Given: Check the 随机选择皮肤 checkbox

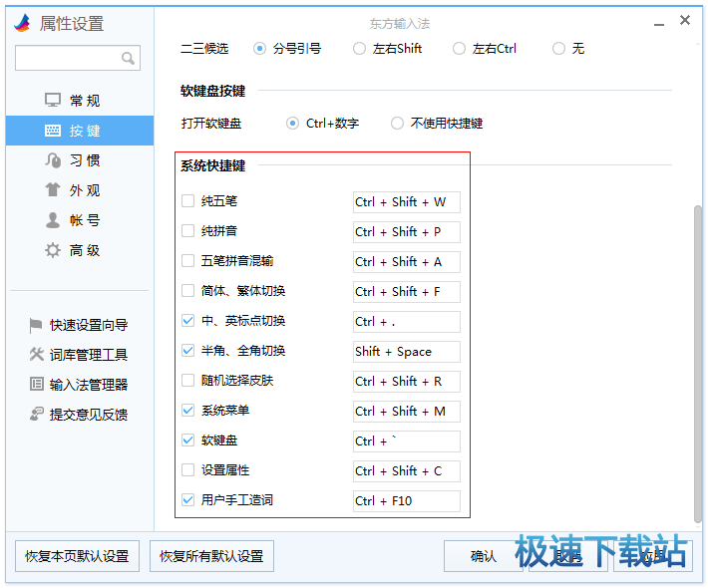Looking at the screenshot, I should tap(187, 381).
